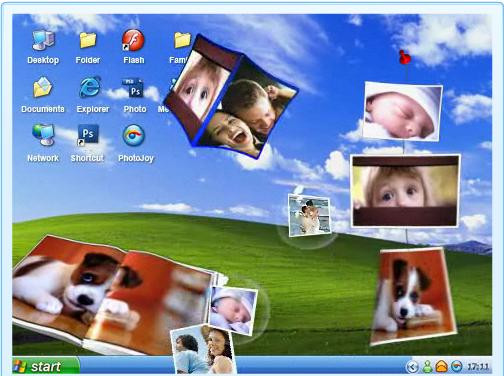Screen dimensions: 504x376
Task: Select the hanging puppy photo
Action: coord(414,296)
